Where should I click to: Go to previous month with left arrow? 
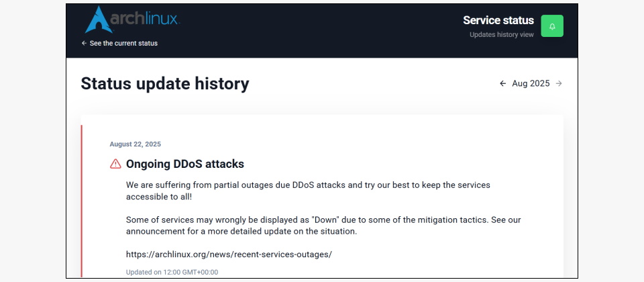502,84
